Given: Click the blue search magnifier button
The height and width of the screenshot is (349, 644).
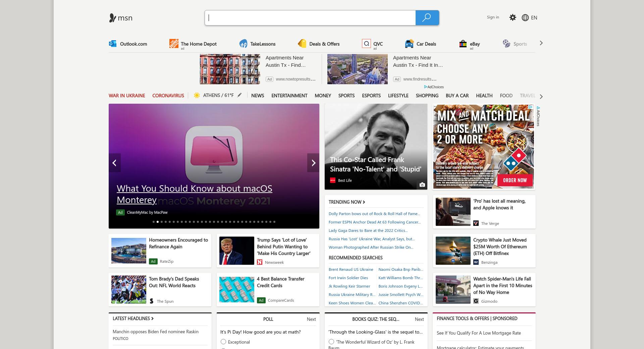Looking at the screenshot, I should 427,18.
